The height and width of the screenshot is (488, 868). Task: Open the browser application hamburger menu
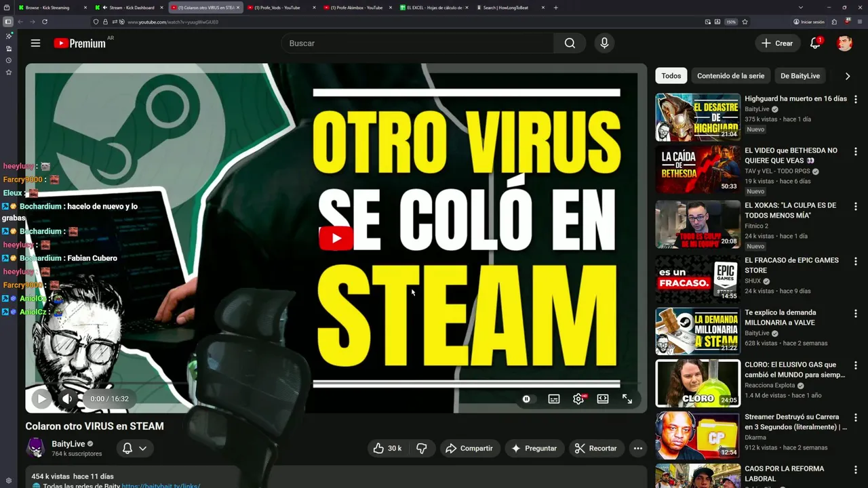tap(859, 22)
